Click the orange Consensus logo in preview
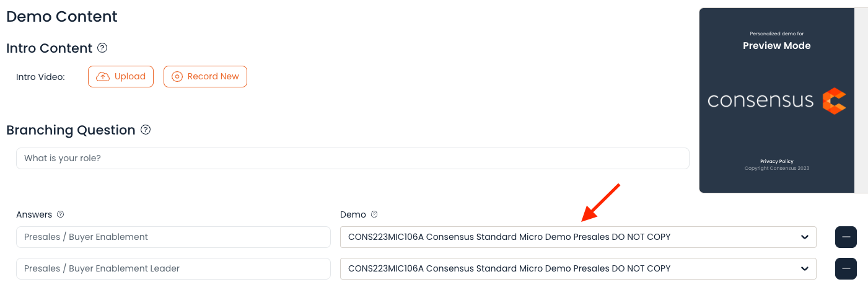Viewport: 868px width, 287px height. pyautogui.click(x=834, y=101)
